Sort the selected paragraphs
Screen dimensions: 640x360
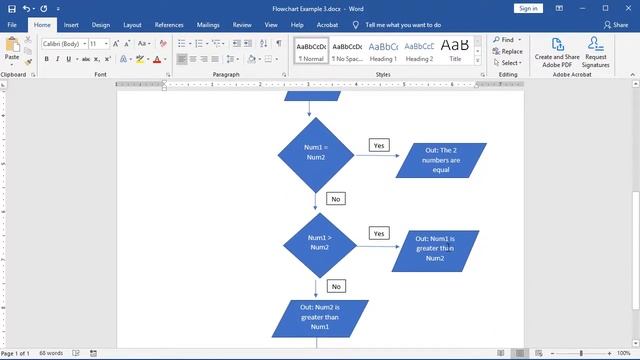coord(264,44)
